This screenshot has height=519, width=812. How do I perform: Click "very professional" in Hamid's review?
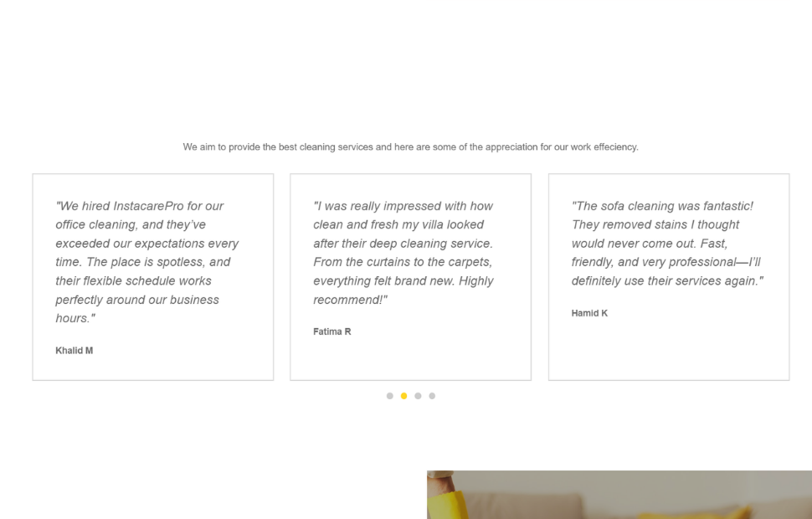point(688,262)
